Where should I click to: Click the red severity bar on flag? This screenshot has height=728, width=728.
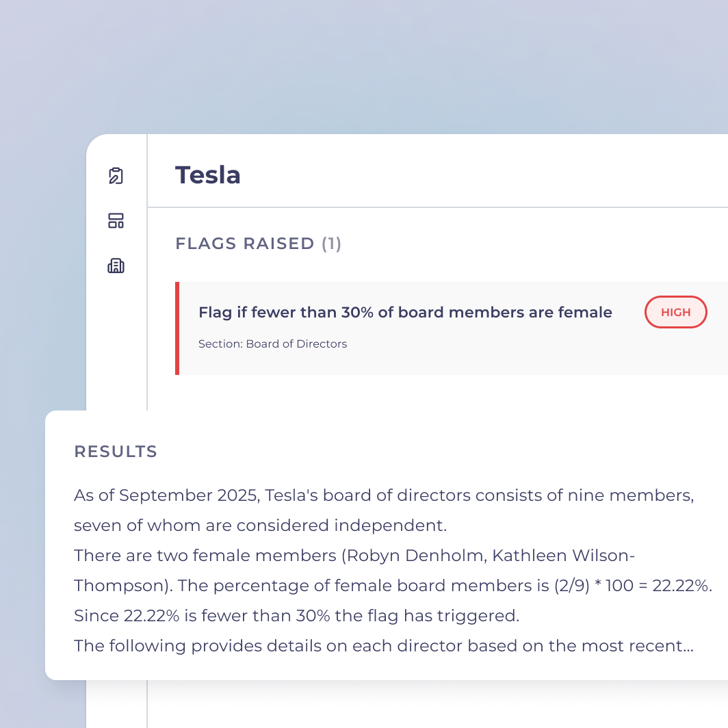[x=177, y=328]
